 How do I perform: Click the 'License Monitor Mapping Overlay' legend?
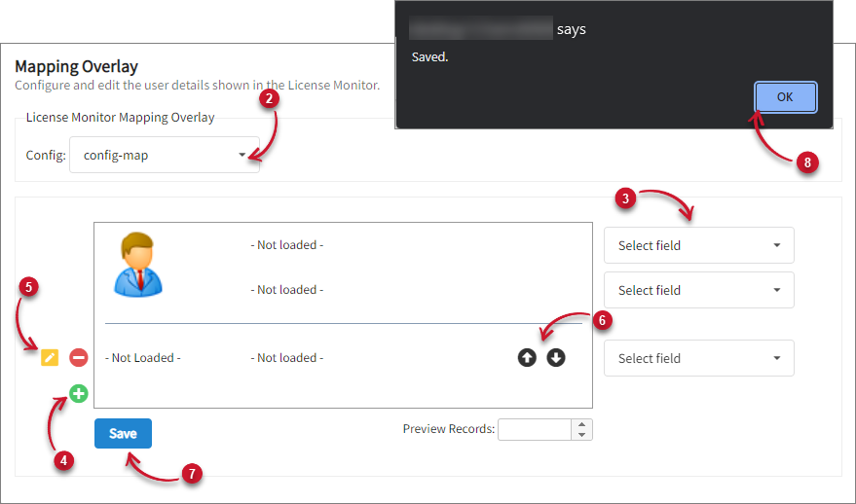pos(120,118)
